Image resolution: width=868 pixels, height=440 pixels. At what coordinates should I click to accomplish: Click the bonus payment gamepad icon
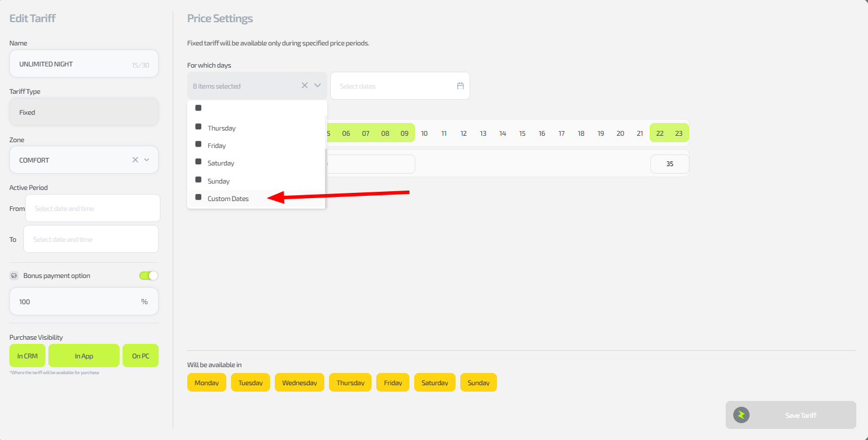coord(14,276)
